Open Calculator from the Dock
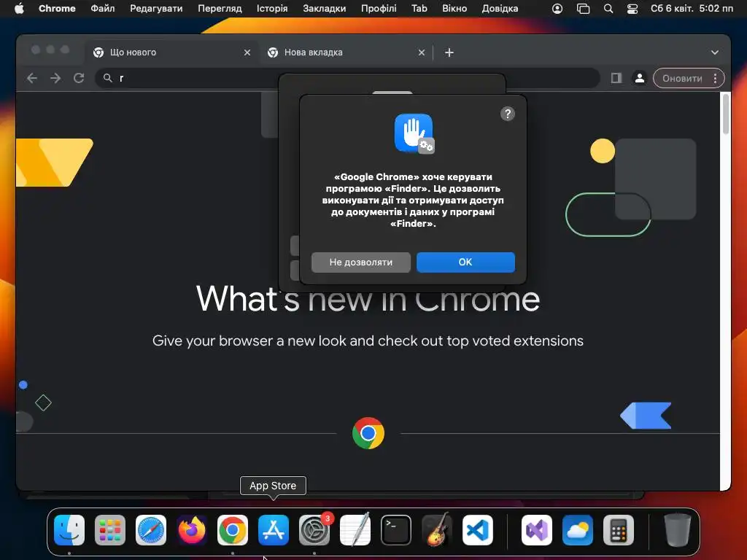The width and height of the screenshot is (747, 560). point(619,530)
